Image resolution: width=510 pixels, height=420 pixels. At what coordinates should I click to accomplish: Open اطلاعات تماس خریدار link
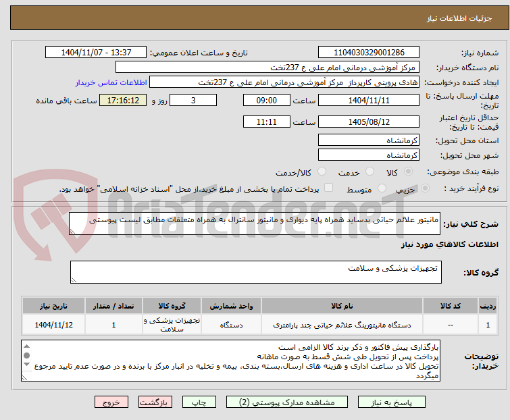pos(111,82)
